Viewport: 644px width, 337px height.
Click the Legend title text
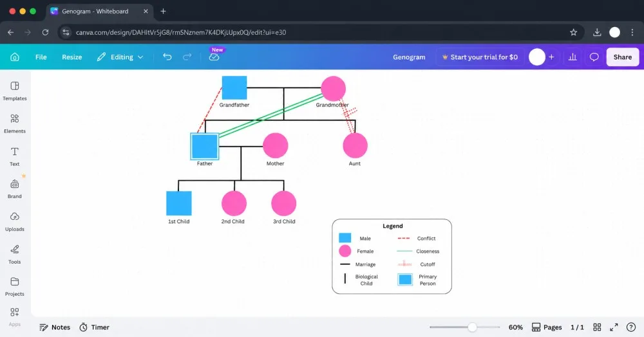[x=393, y=226]
